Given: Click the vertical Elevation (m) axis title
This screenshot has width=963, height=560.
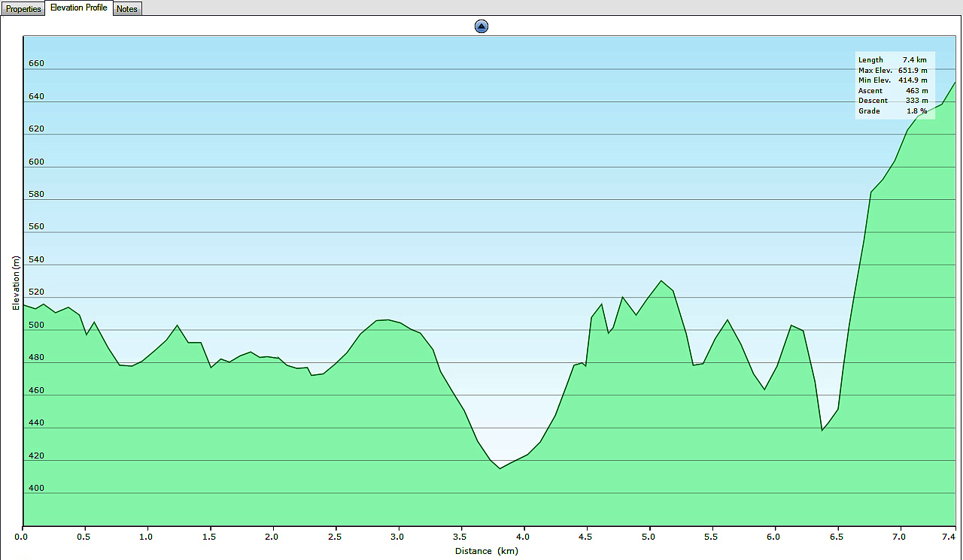Looking at the screenshot, I should coord(16,283).
